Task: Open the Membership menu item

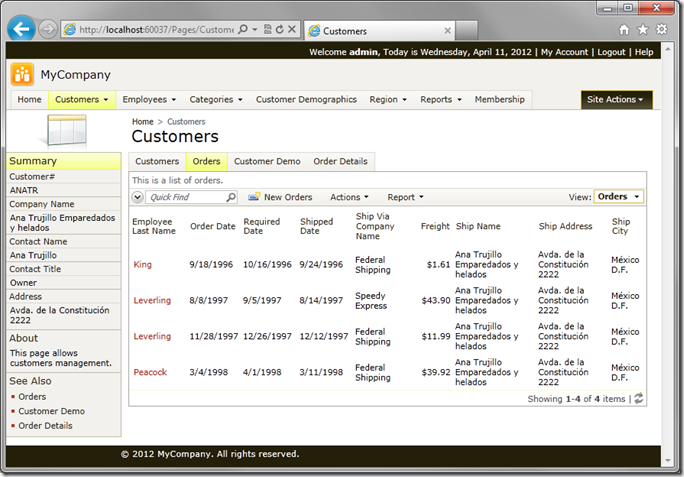Action: [499, 100]
